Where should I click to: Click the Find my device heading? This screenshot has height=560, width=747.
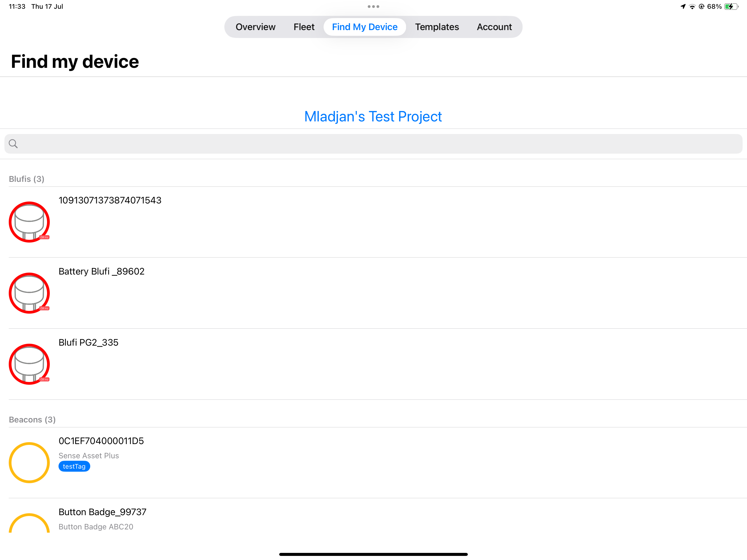[75, 62]
